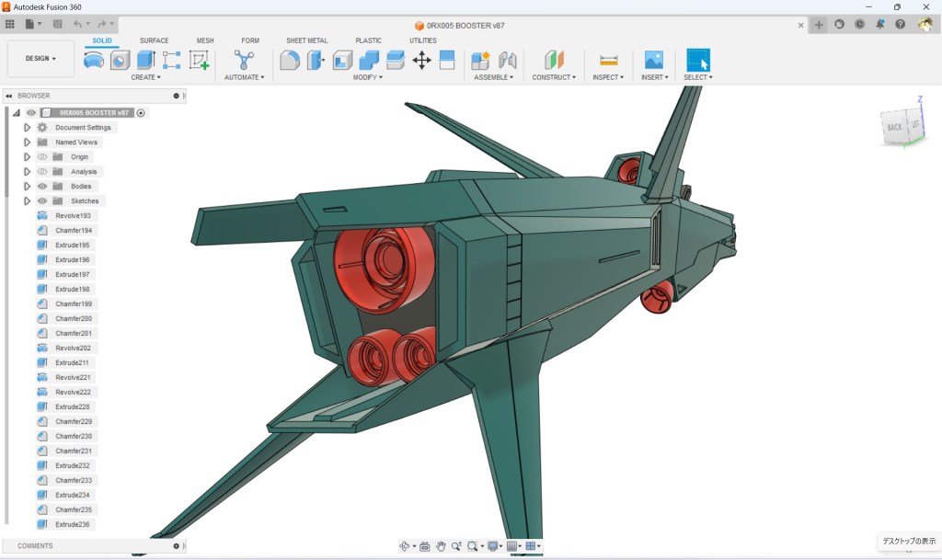Expand the Named Views tree node
This screenshot has width=942, height=560.
point(28,143)
